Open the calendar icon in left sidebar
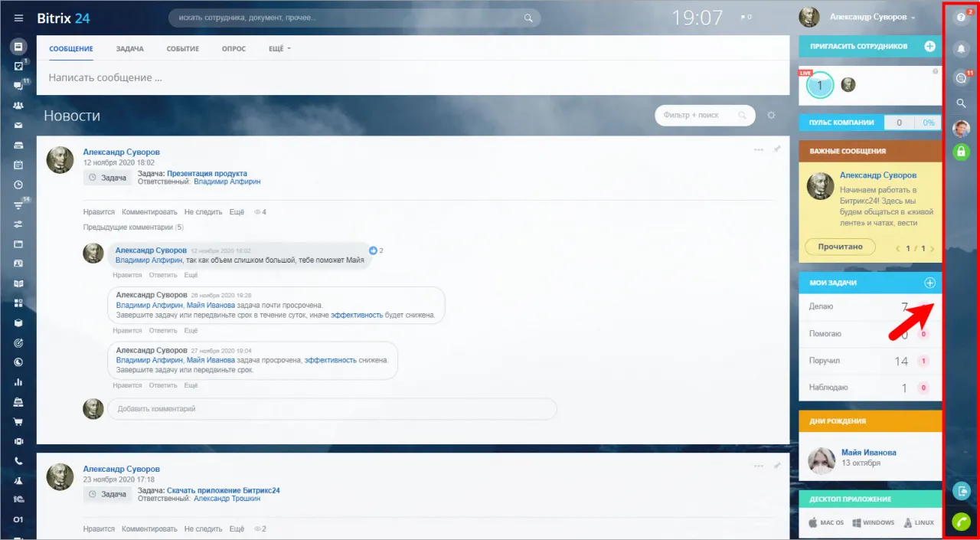 click(18, 165)
